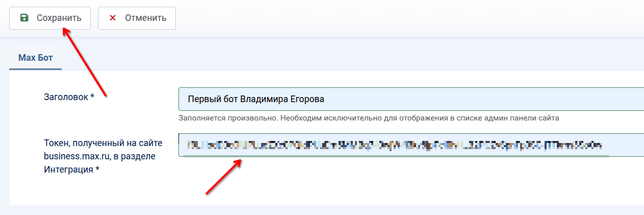Focus the blurred token input field
This screenshot has height=215, width=644.
[x=411, y=145]
